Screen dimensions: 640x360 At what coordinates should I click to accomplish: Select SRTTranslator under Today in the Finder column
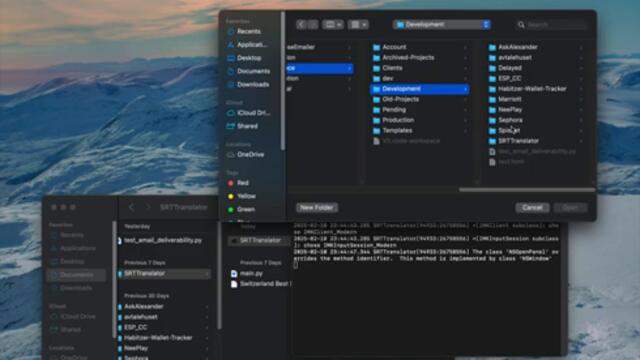260,241
